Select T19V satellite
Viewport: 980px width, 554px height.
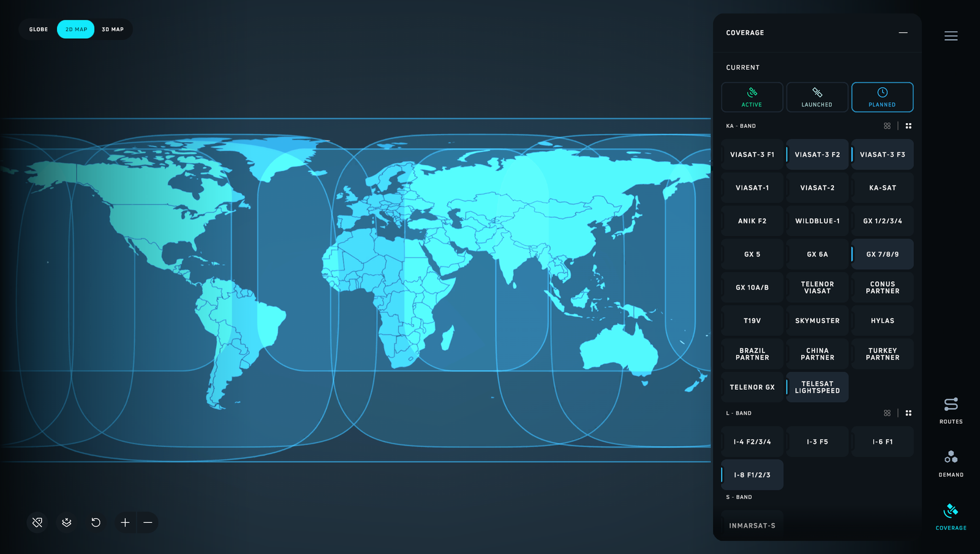coord(752,321)
